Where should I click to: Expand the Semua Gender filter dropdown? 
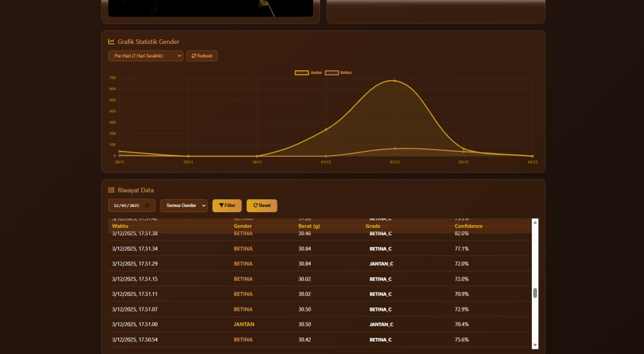(x=184, y=206)
